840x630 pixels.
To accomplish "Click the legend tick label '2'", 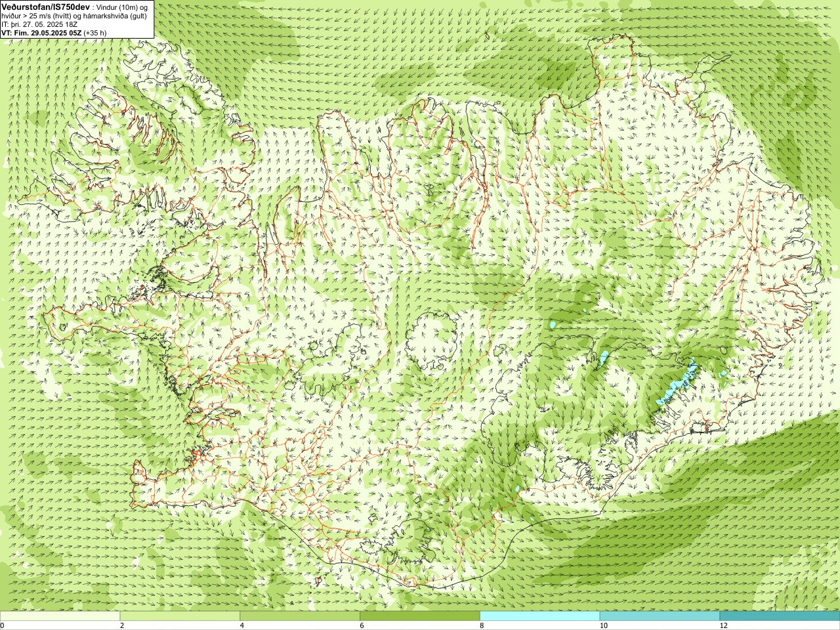I will [x=122, y=626].
